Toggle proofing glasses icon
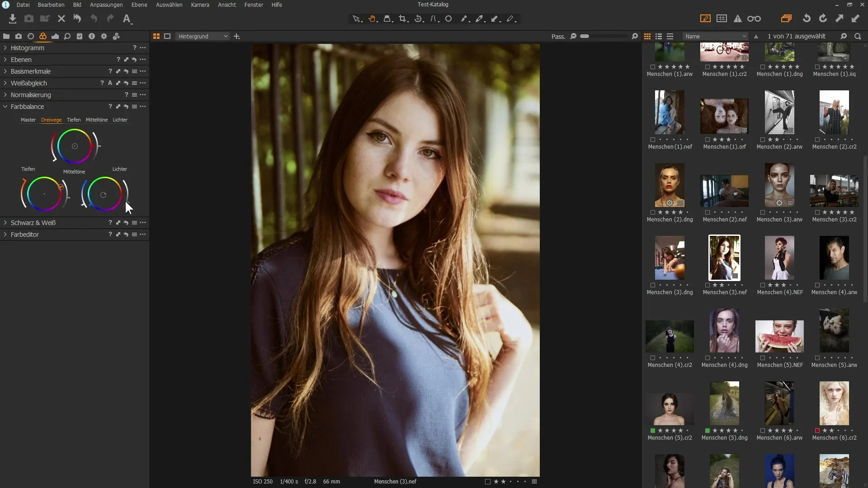Screen dimensions: 868x488 754,19
